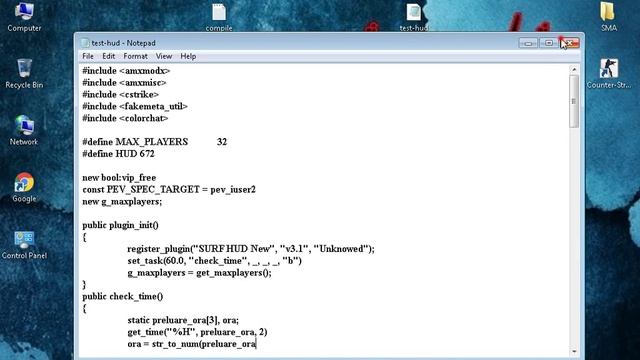Click the '#define MAX_PLAYERS' text
Screen dimensions: 640x360
pos(135,142)
